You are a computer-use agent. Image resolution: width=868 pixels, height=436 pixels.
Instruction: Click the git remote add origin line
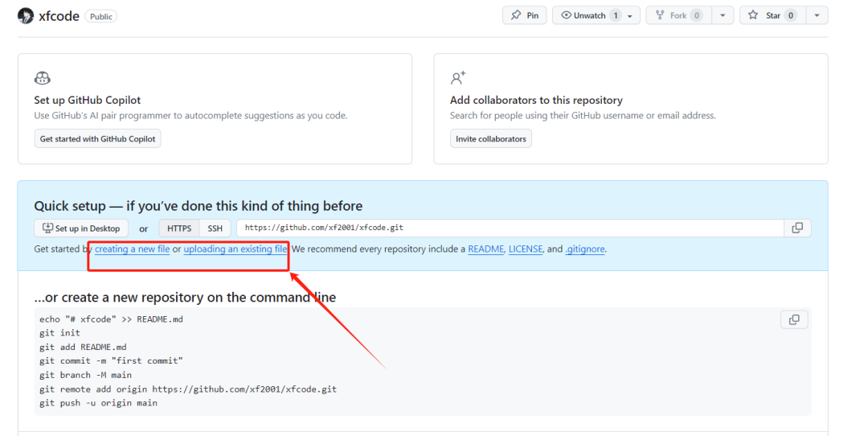pyautogui.click(x=188, y=389)
